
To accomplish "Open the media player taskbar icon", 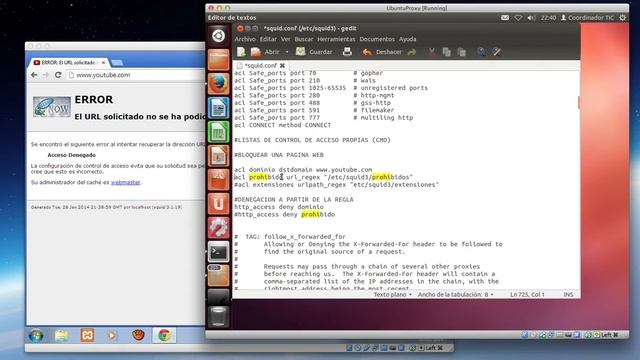I will click(x=112, y=336).
